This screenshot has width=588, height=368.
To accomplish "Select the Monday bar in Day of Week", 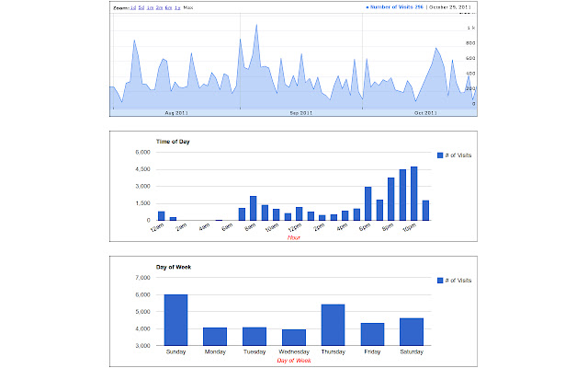I will (x=215, y=337).
